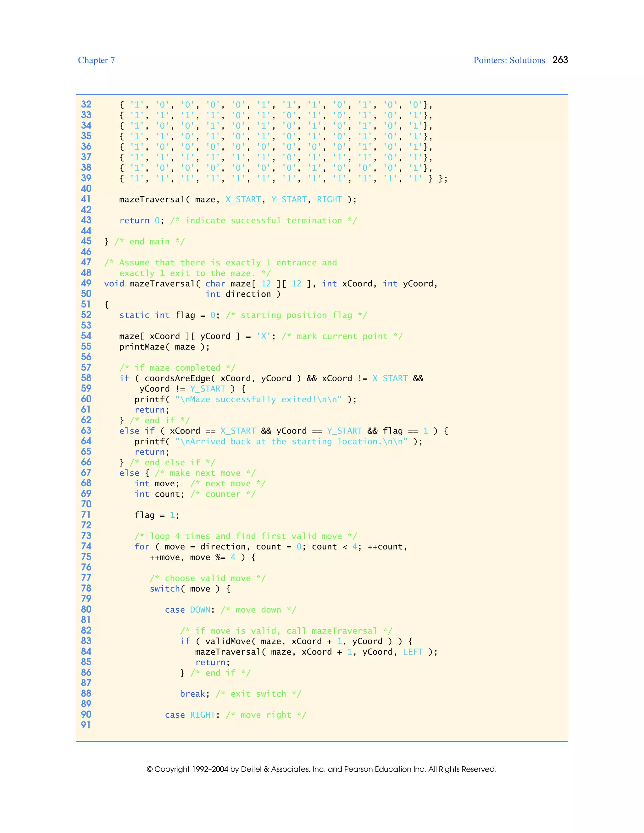This screenshot has height=833, width=644.
Task: Click 'Arrived back at the starting location' string
Action: point(291,441)
